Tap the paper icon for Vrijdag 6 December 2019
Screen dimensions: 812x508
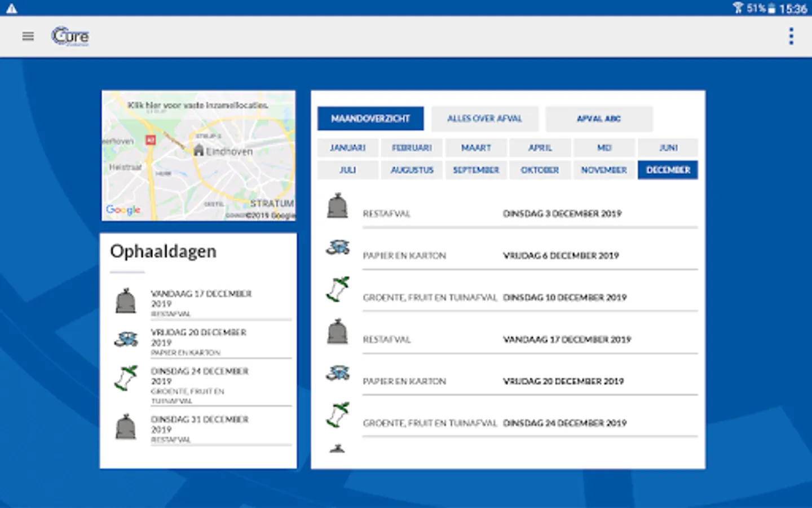[337, 247]
